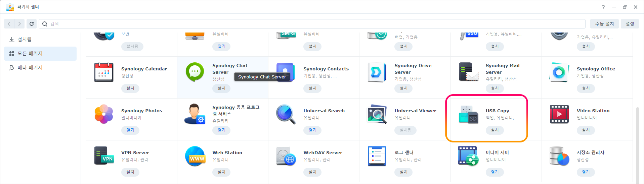Viewport: 644px width, 184px height.
Task: Click the Synology Chat Server green bubble icon
Action: pos(195,72)
